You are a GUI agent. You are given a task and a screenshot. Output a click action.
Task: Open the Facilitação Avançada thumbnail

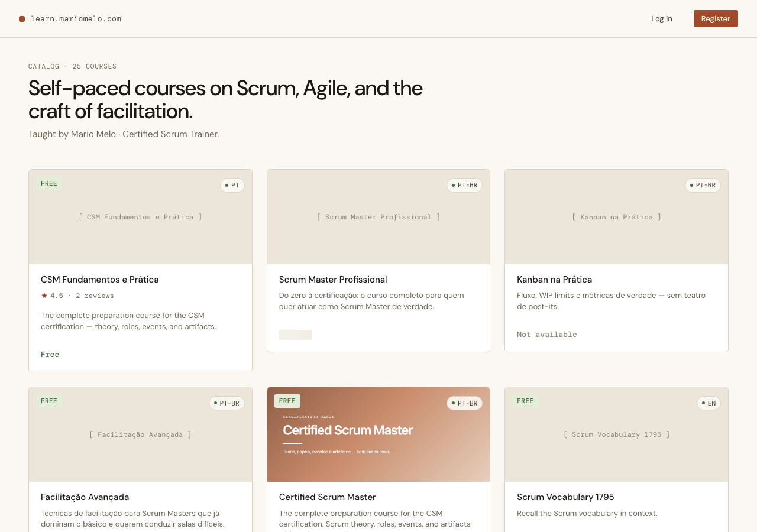pyautogui.click(x=140, y=434)
